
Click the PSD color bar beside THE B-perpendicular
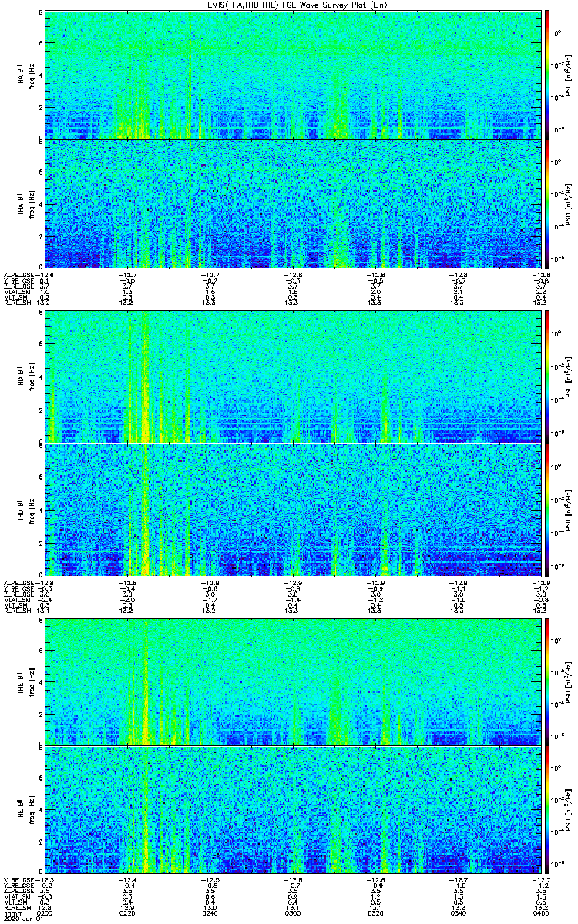pos(548,681)
